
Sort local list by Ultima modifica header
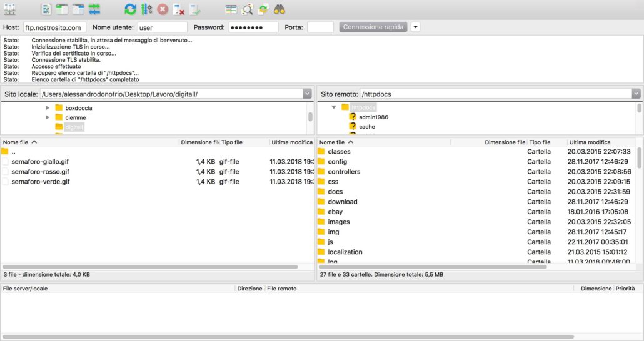coord(291,142)
